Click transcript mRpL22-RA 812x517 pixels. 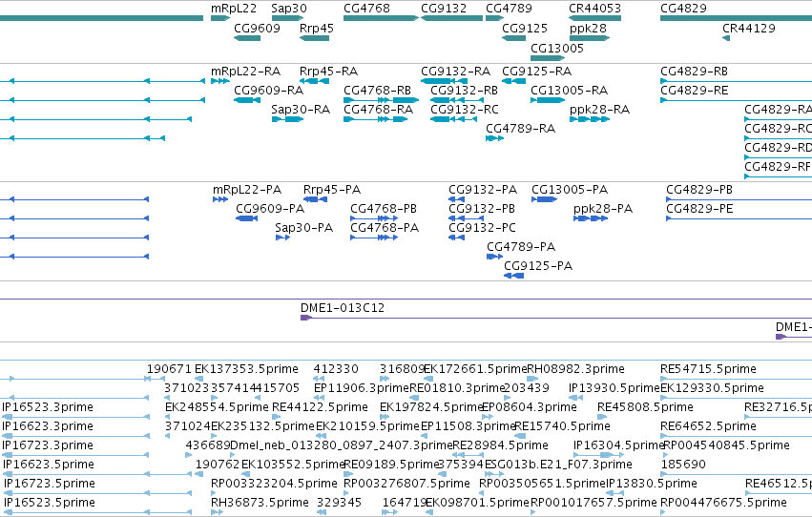click(220, 81)
